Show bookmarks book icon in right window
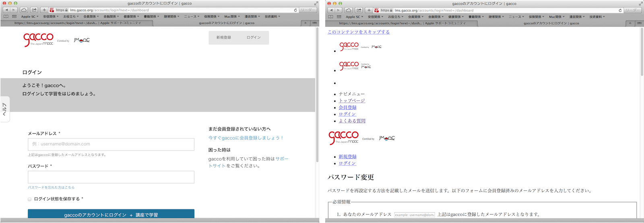The width and height of the screenshot is (644, 223). pyautogui.click(x=331, y=17)
